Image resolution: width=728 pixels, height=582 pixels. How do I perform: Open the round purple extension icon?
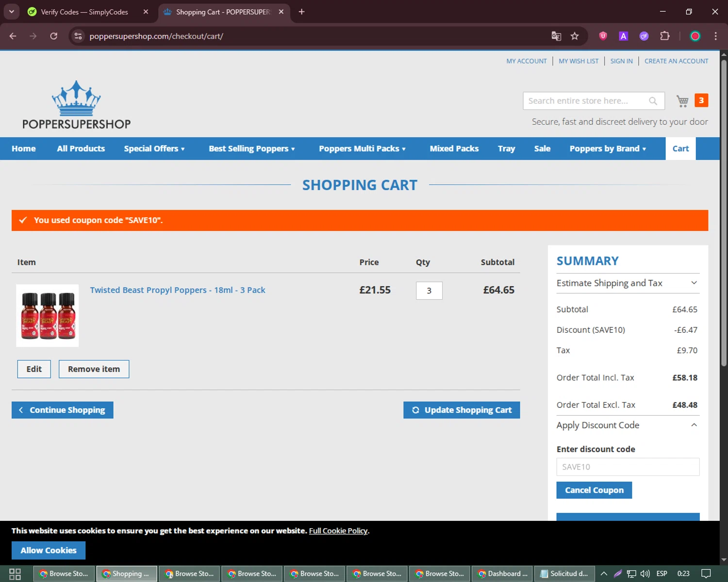[x=644, y=36]
